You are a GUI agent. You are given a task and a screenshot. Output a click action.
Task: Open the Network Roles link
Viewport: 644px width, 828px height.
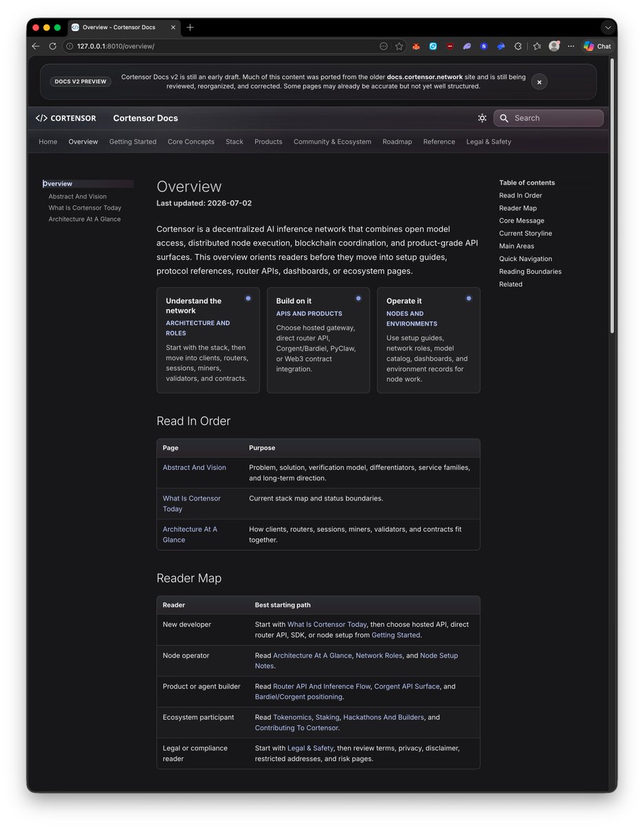(x=379, y=655)
